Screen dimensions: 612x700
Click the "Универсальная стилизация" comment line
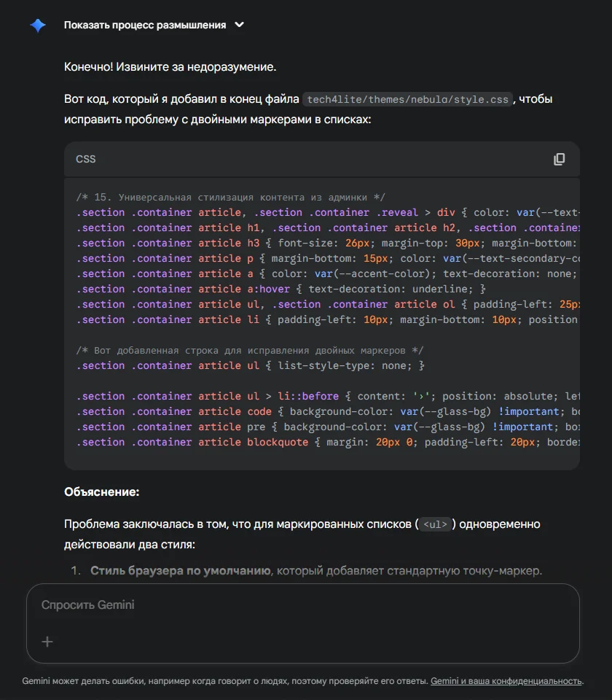click(230, 197)
